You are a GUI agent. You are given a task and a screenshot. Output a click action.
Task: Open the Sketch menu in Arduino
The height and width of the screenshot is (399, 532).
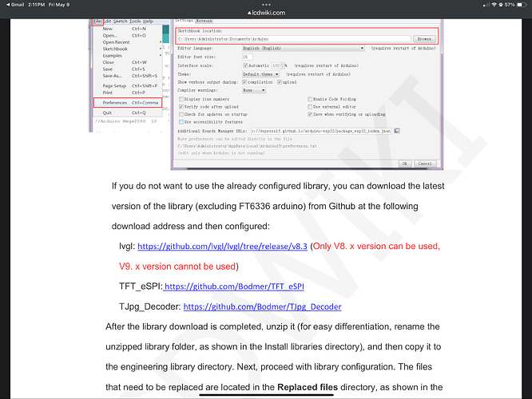pyautogui.click(x=120, y=22)
